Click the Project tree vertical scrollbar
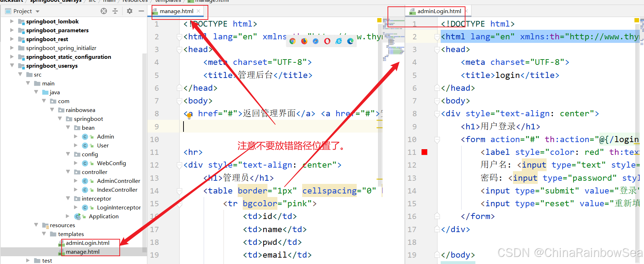Screen dimensions: 644x264 pos(144,152)
